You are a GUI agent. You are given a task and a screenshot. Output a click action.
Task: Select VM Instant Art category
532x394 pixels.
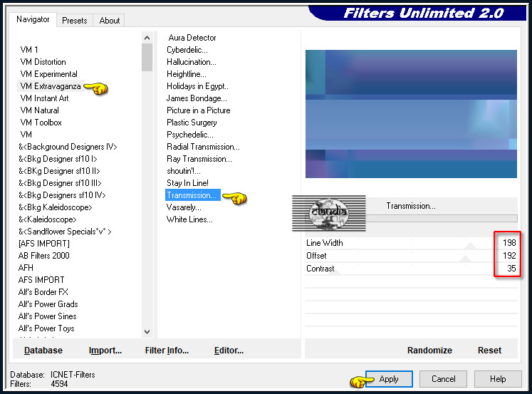pos(44,98)
